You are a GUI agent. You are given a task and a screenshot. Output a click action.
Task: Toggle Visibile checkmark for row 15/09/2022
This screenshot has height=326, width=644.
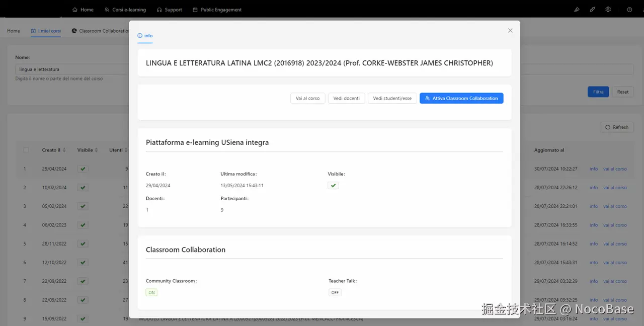[x=83, y=318]
